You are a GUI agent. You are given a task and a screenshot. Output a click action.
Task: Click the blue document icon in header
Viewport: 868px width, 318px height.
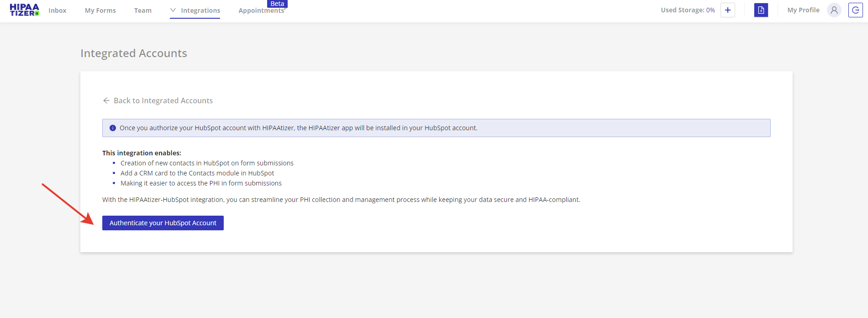tap(761, 10)
